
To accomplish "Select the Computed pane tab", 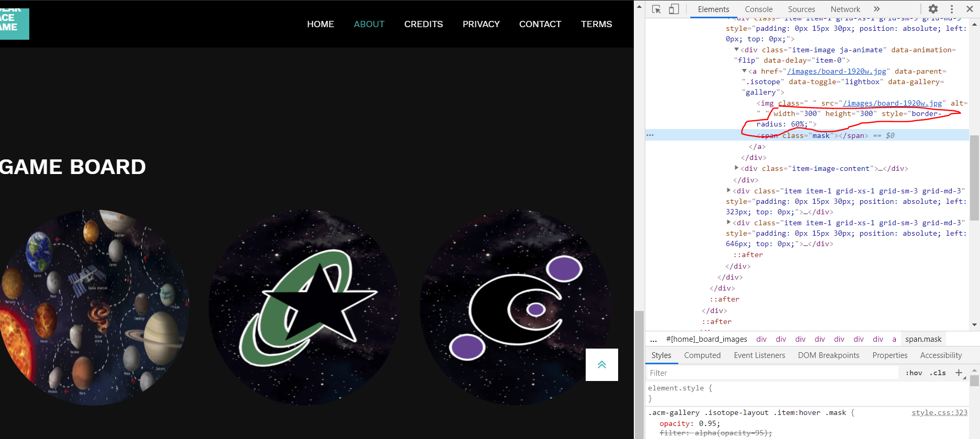I will pyautogui.click(x=702, y=355).
